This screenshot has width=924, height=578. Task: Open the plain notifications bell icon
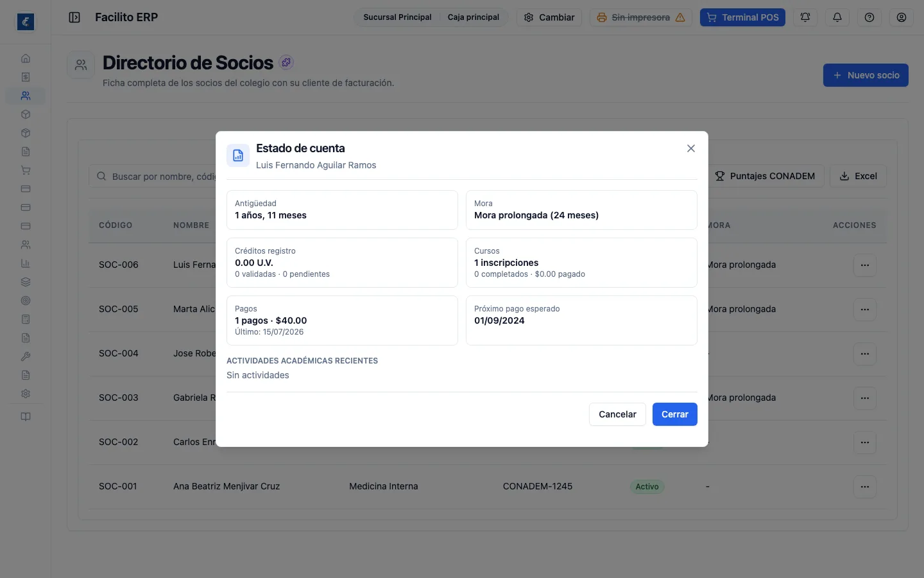837,17
